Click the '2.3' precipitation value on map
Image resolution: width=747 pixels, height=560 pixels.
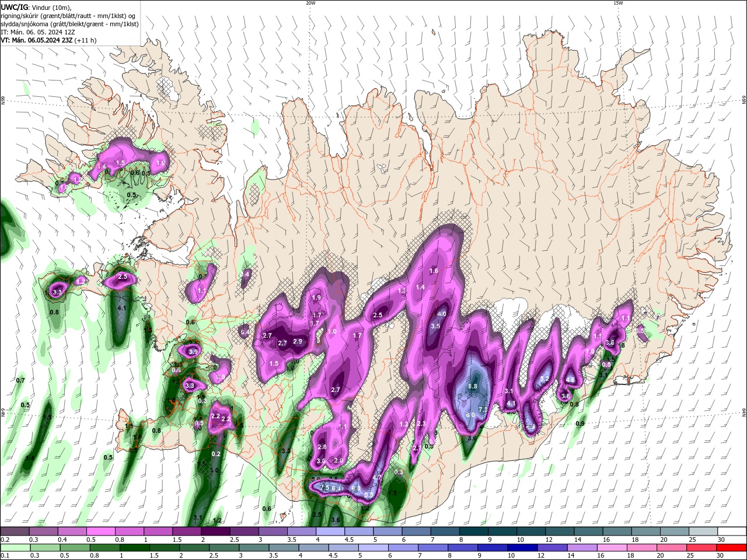click(421, 424)
